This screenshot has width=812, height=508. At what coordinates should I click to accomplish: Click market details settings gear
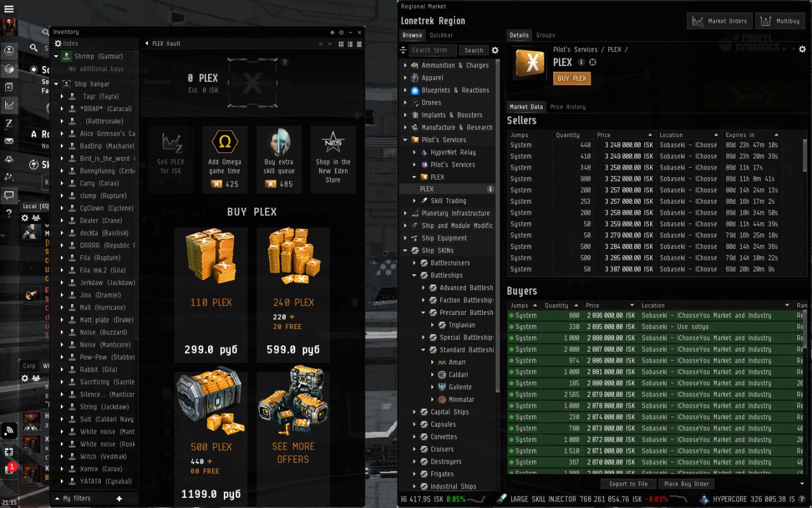pos(802,49)
